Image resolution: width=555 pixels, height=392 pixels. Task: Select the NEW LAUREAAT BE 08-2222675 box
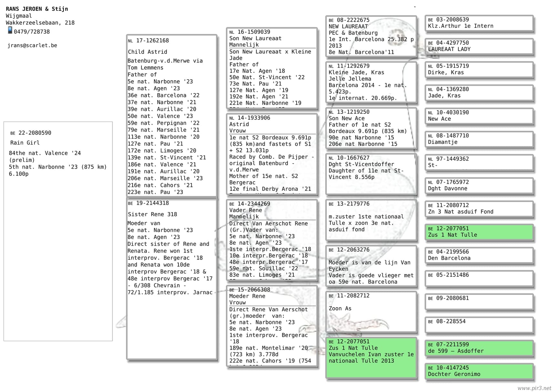[371, 36]
